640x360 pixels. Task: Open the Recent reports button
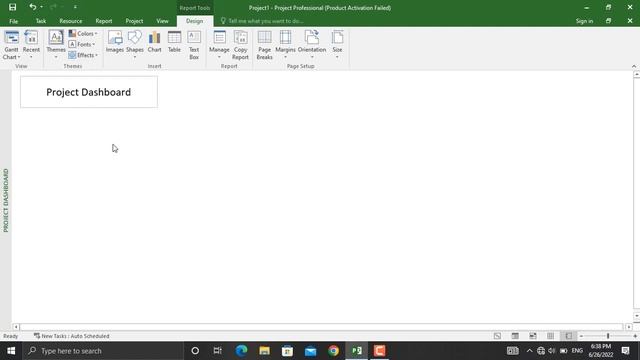(31, 44)
